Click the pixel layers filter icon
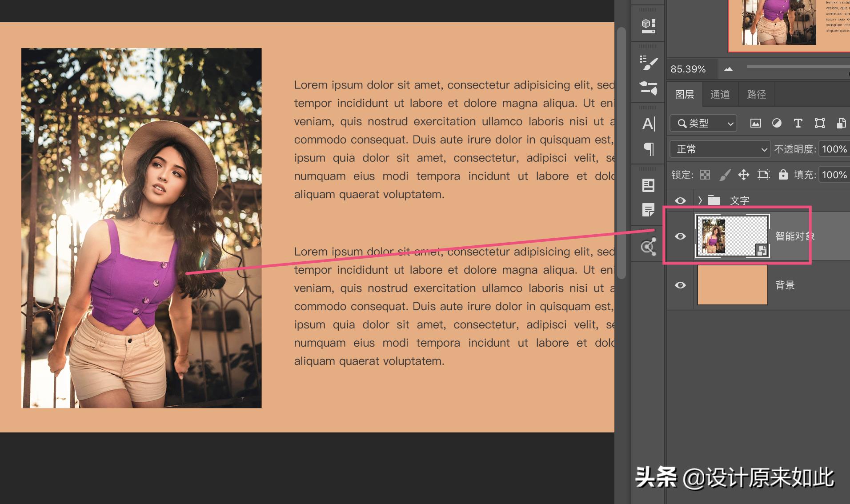 coord(756,123)
